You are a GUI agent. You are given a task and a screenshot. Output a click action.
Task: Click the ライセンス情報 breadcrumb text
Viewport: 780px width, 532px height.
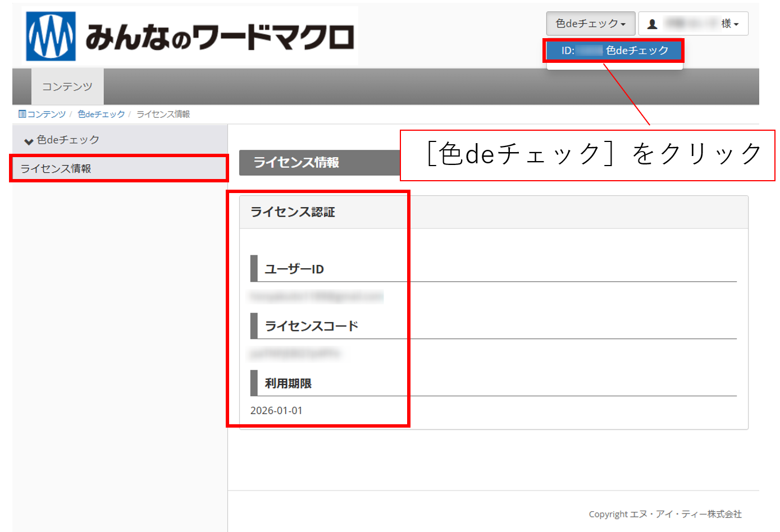163,114
